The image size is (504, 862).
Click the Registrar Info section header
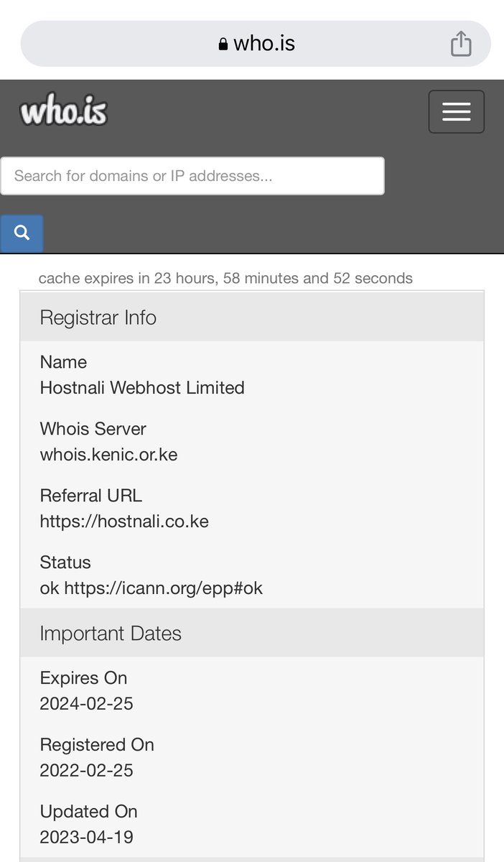point(252,317)
